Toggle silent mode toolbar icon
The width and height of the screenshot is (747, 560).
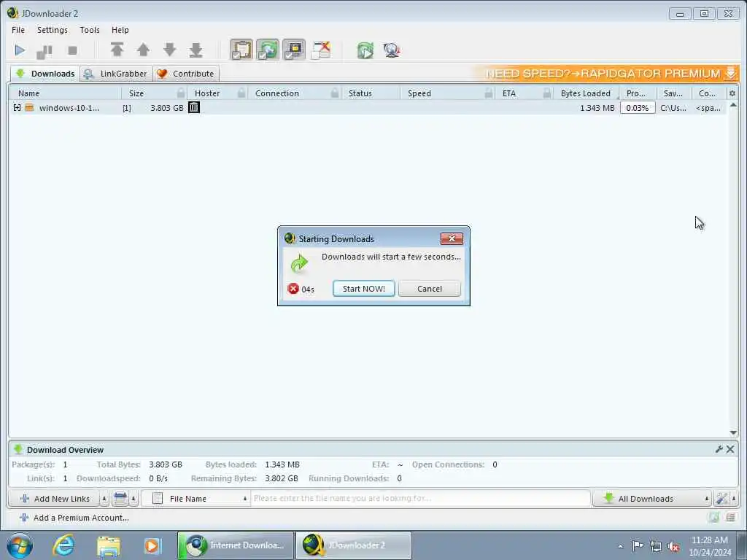[321, 50]
